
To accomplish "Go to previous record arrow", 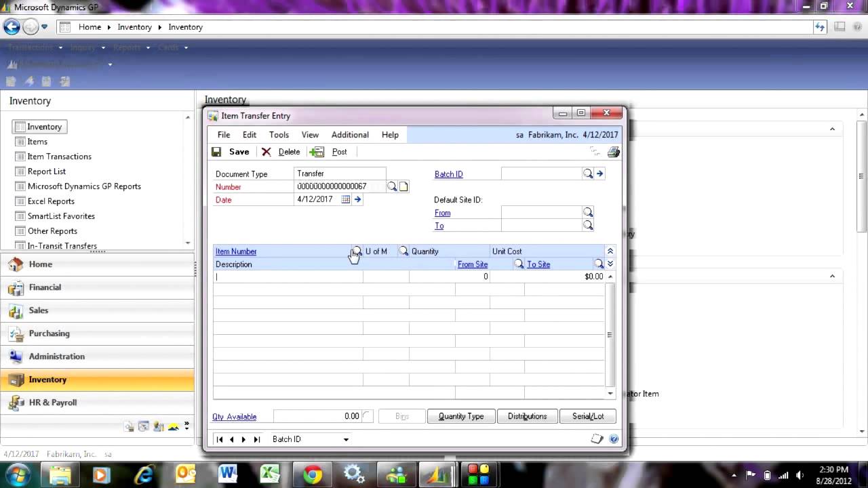I will click(x=232, y=439).
